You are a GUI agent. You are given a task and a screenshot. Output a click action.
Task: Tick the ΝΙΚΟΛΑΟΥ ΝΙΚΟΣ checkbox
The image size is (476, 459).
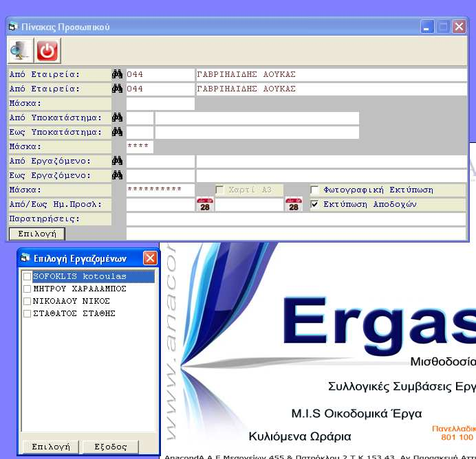[27, 301]
